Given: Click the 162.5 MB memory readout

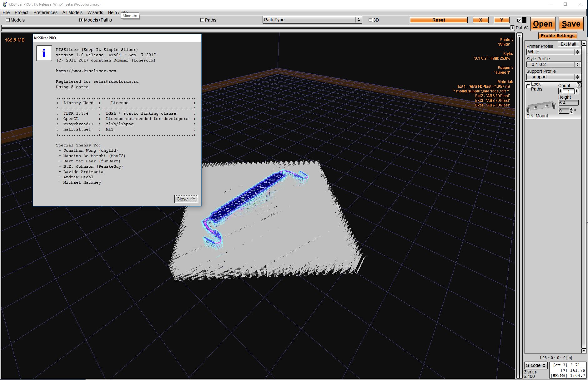Looking at the screenshot, I should [x=15, y=40].
